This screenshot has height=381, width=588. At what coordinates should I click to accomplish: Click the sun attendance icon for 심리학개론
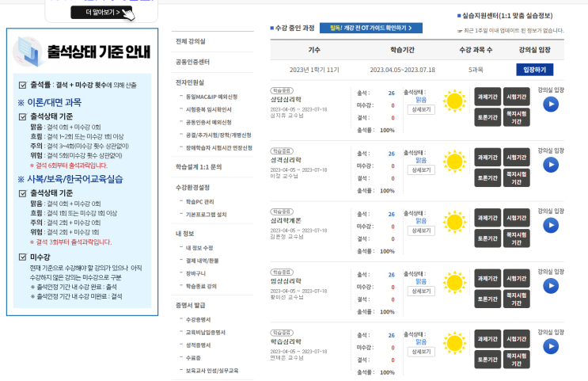click(x=454, y=222)
